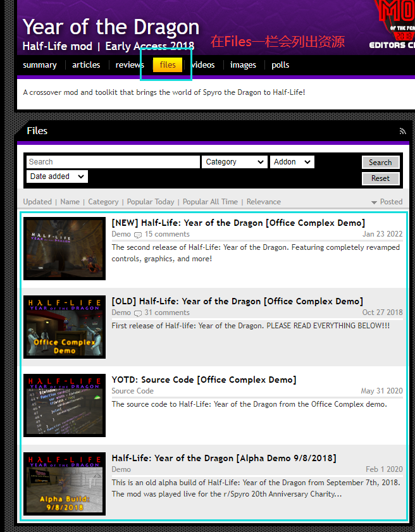Click the Jan 23 2022 date
The image size is (415, 532).
pyautogui.click(x=382, y=234)
